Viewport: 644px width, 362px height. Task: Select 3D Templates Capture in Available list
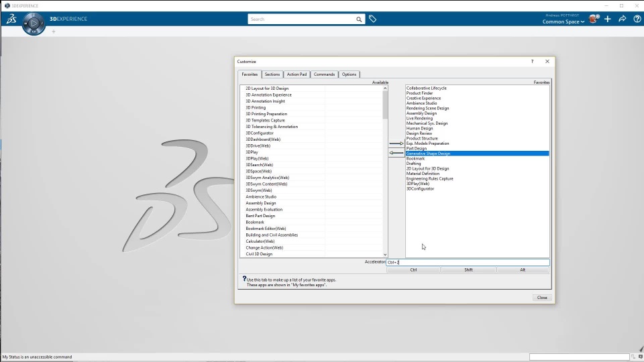click(265, 120)
